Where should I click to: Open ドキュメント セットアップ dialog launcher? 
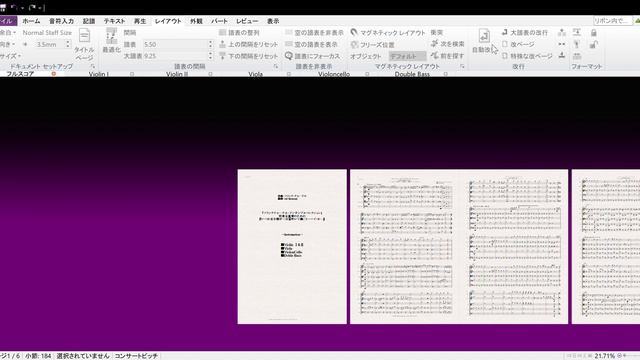point(93,66)
